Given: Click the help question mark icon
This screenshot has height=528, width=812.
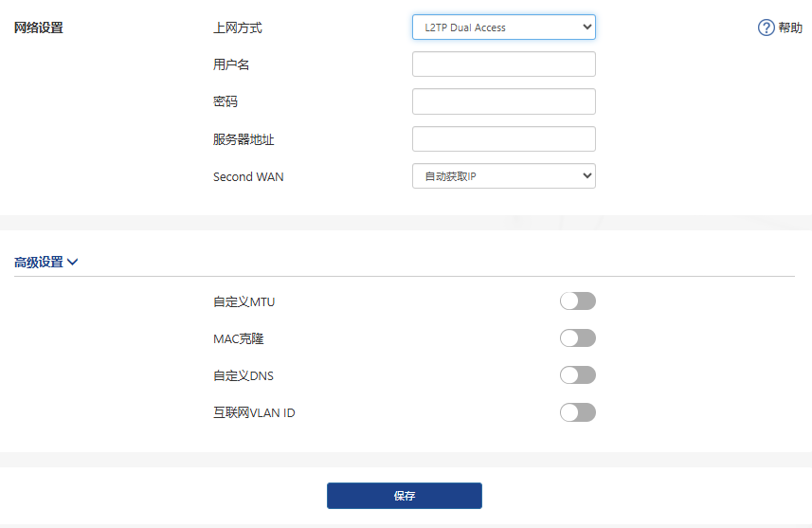Looking at the screenshot, I should coord(767,28).
